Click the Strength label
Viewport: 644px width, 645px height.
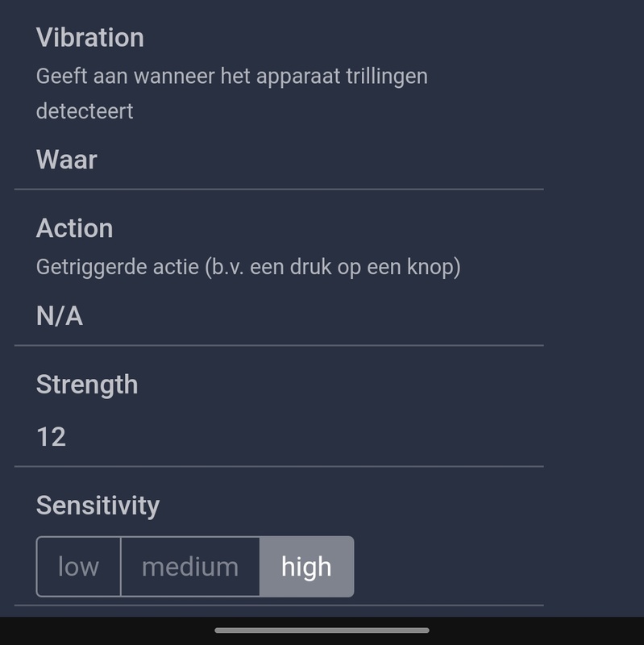coord(86,385)
